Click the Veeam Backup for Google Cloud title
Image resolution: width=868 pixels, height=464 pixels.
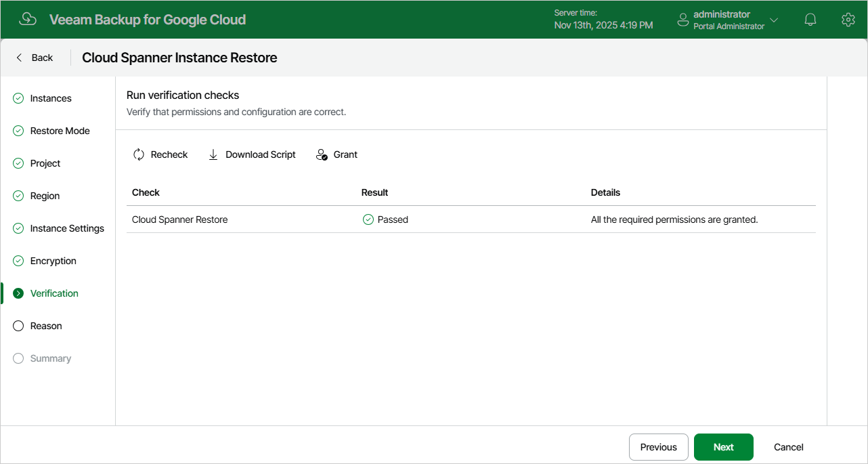pos(148,20)
